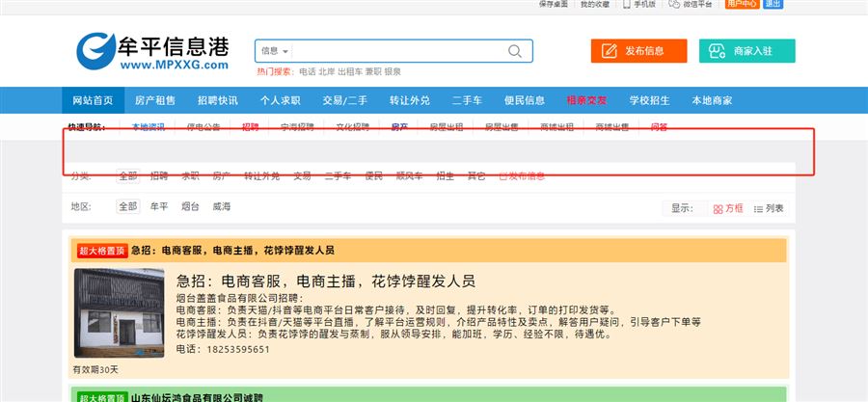
Task: Click the 发布信息 orange button
Action: tap(638, 51)
